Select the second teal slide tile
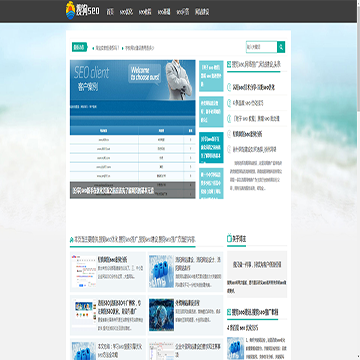Image resolution: width=360 pixels, height=360 pixels. tap(211, 112)
